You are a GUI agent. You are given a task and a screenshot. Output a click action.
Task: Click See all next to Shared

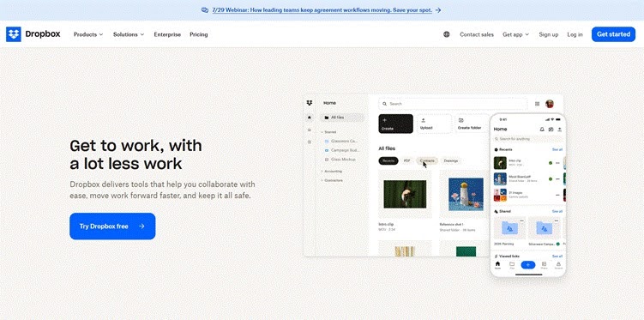click(x=557, y=211)
